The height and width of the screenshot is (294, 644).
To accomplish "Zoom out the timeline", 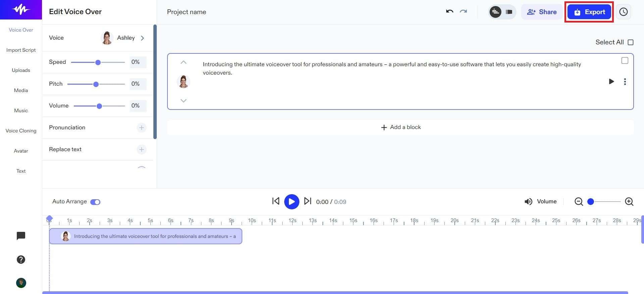I will 579,201.
